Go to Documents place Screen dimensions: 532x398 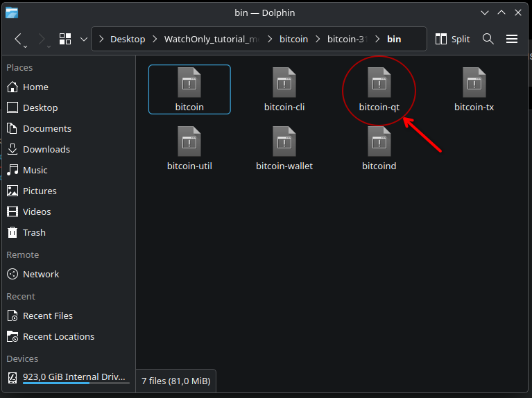[68, 128]
